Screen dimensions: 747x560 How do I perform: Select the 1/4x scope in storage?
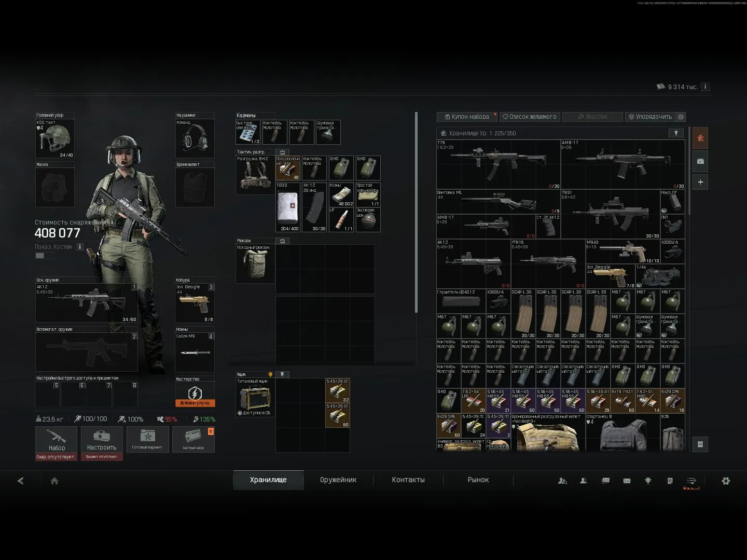660,276
